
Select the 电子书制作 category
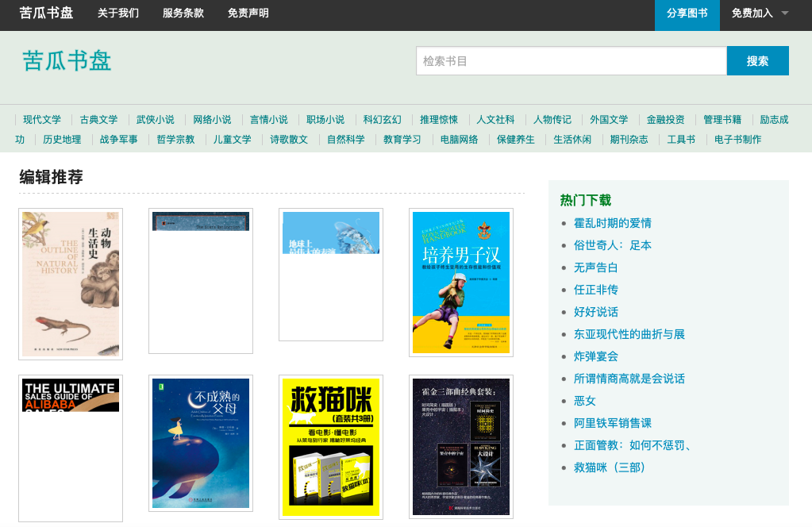click(737, 139)
